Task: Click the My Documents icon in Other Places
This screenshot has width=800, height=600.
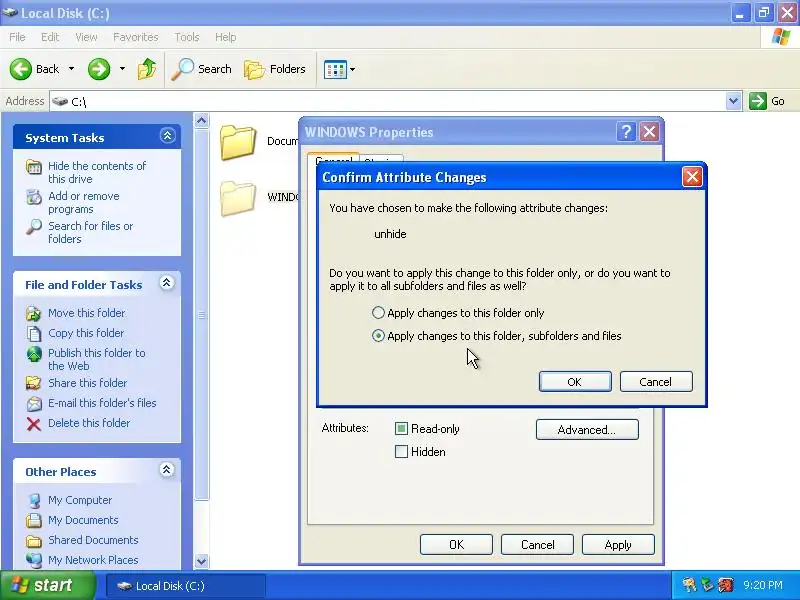Action: click(34, 520)
